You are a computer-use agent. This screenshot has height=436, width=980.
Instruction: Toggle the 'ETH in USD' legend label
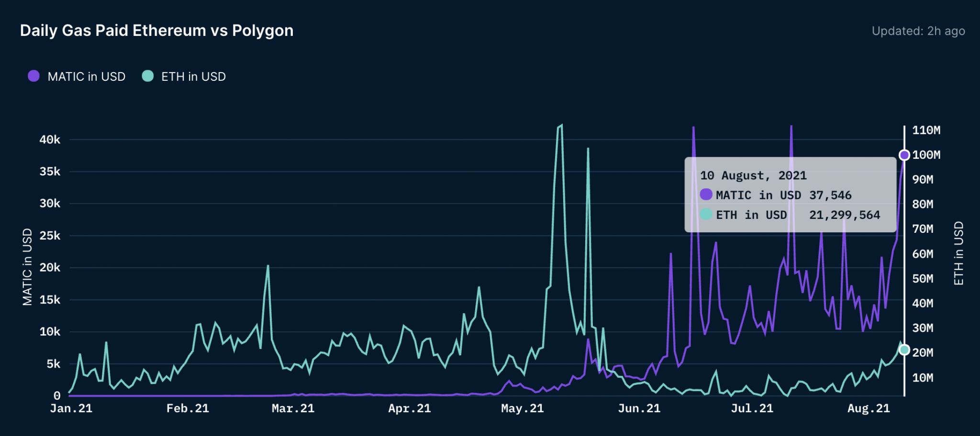[193, 76]
